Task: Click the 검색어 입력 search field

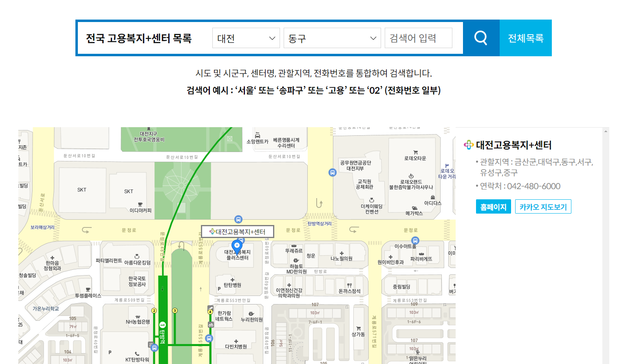Action: [x=418, y=38]
